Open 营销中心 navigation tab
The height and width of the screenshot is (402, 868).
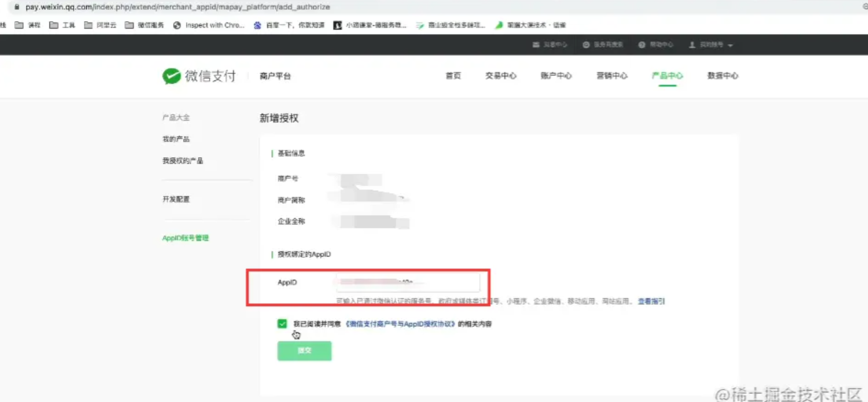[x=612, y=76]
